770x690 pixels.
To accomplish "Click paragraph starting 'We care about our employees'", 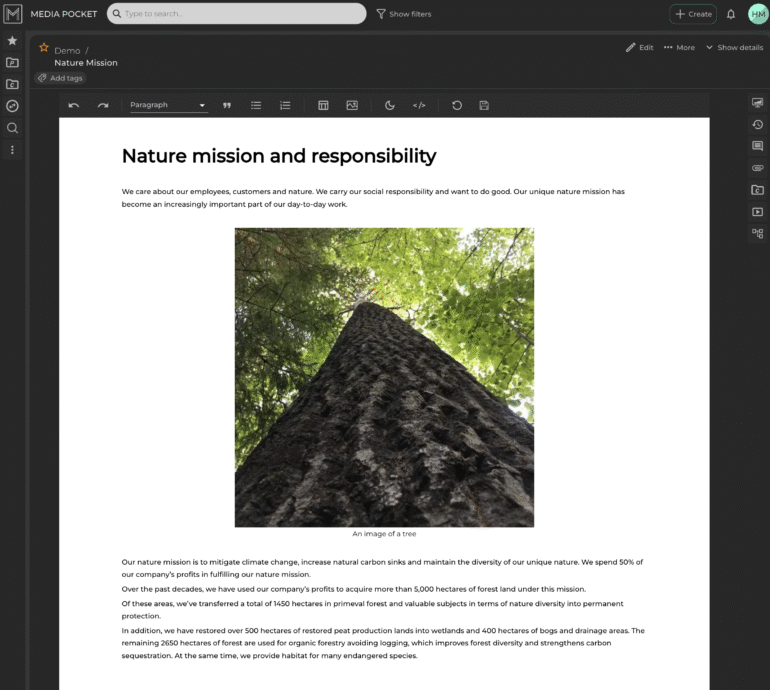I will [x=373, y=198].
